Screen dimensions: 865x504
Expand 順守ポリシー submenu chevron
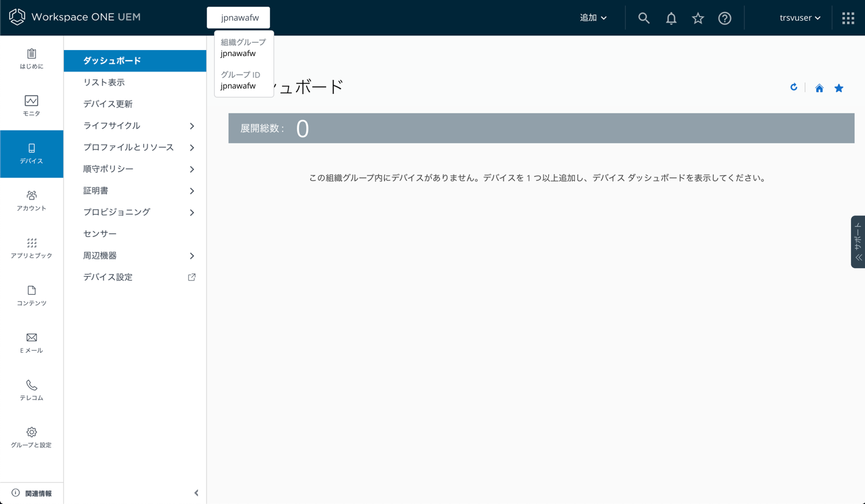tap(192, 169)
